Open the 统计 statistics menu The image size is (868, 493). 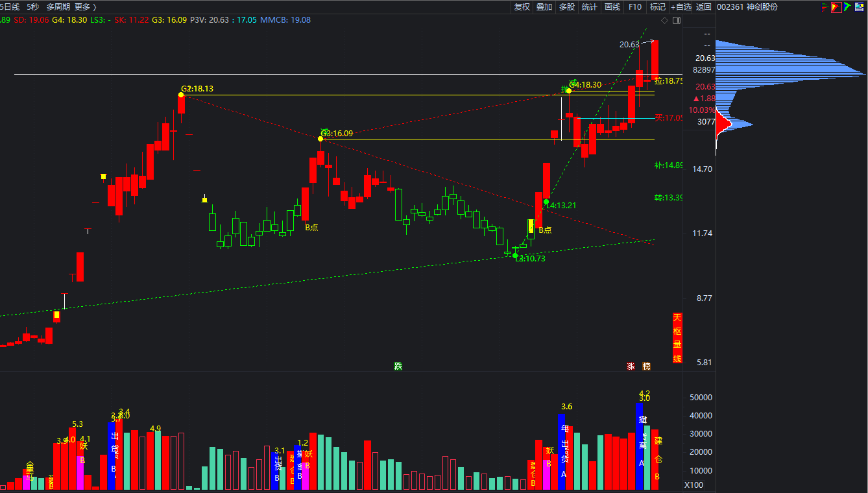click(590, 7)
